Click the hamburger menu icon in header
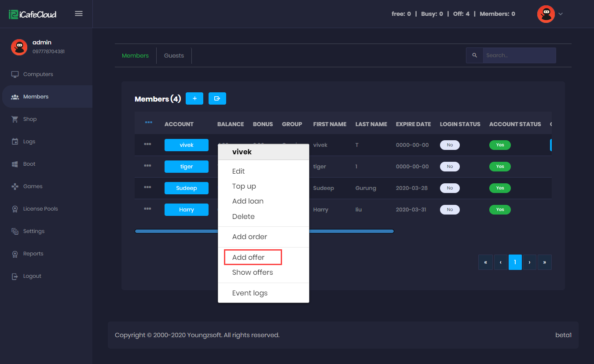The image size is (594, 364). coord(79,14)
